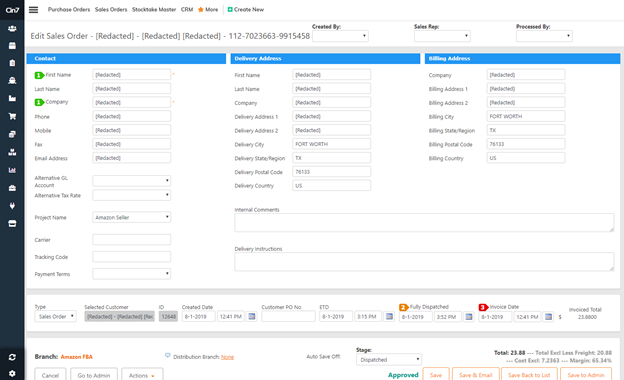
Task: Click the plain Save button
Action: coord(436,374)
